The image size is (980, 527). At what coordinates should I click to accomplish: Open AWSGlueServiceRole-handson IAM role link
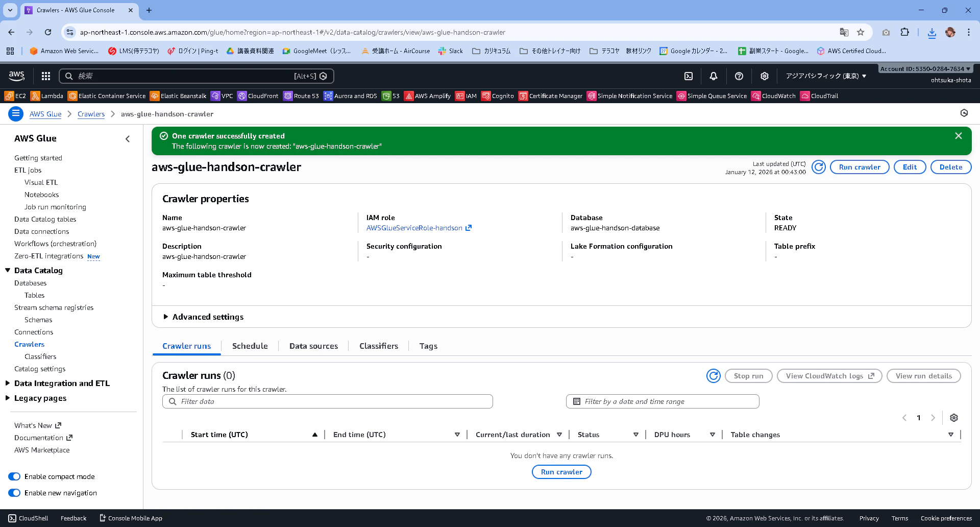tap(419, 228)
